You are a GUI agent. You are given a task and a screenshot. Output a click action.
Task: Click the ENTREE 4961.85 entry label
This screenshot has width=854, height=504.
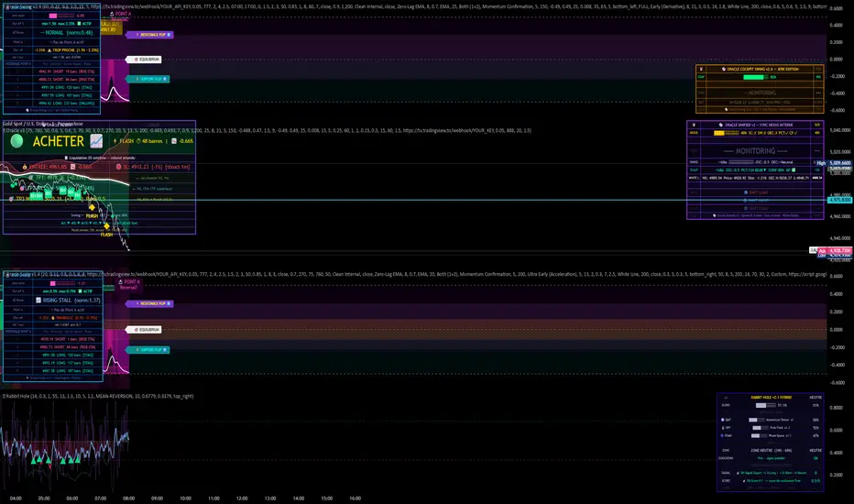point(44,167)
